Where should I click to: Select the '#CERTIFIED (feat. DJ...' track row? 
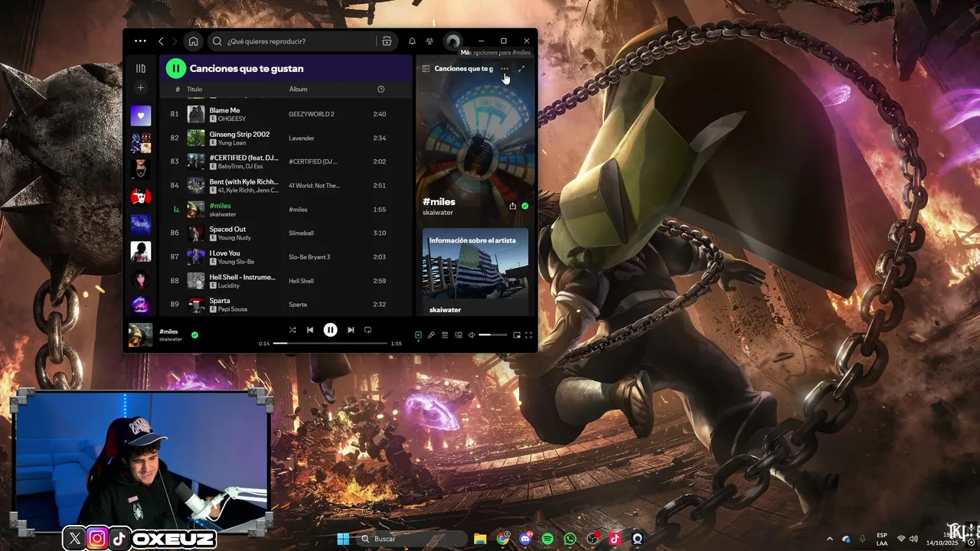(285, 161)
